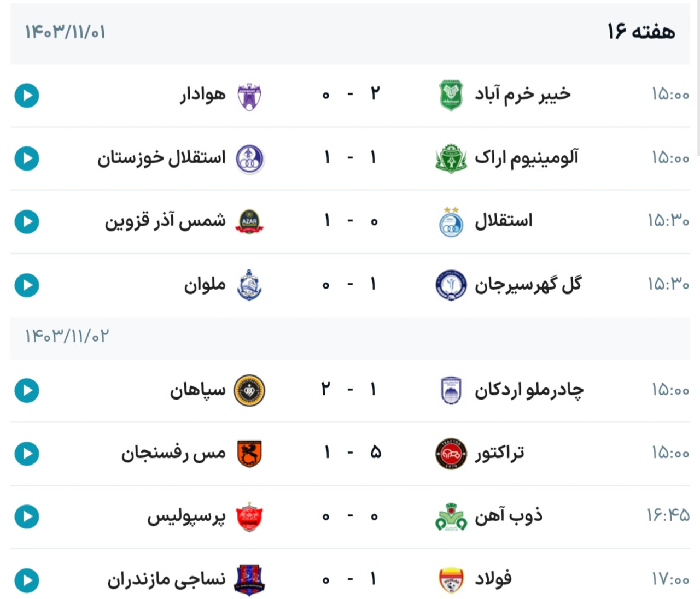The image size is (700, 599).
Task: Play video for Kheybar Khorramabad vs Havadar match
Action: tap(27, 96)
